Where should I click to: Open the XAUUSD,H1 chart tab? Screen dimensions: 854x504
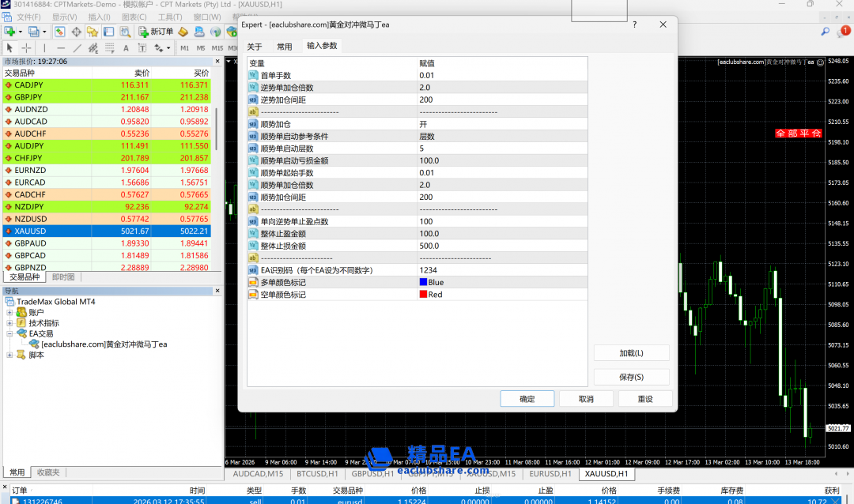click(x=606, y=474)
